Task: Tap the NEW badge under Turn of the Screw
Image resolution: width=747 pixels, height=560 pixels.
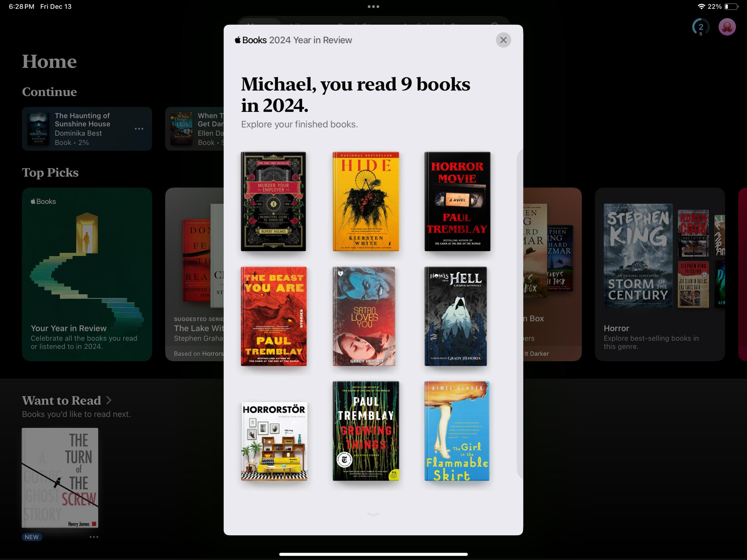Action: click(x=32, y=537)
